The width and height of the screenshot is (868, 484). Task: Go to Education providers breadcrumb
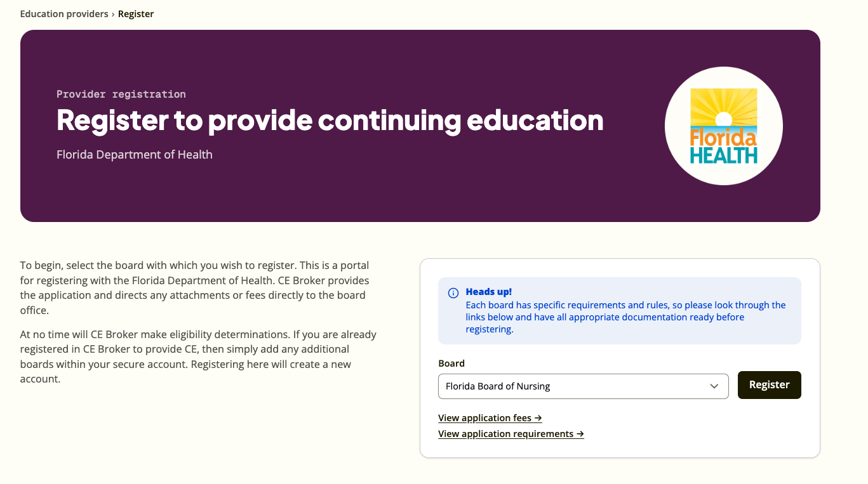64,14
